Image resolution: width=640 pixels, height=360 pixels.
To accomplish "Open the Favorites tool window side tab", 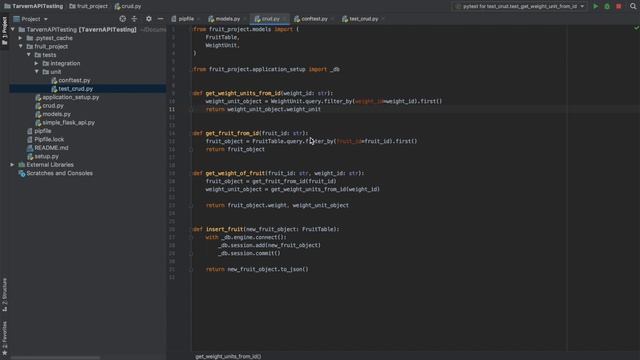I will [4, 338].
